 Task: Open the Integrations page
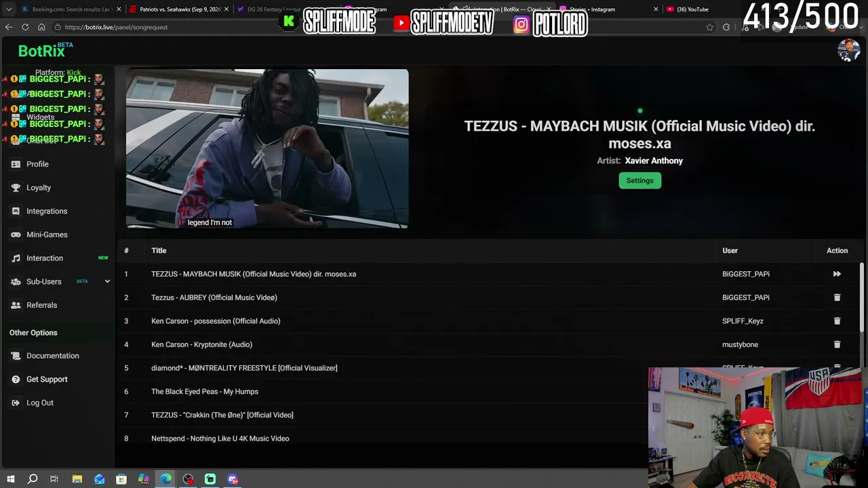[x=47, y=211]
